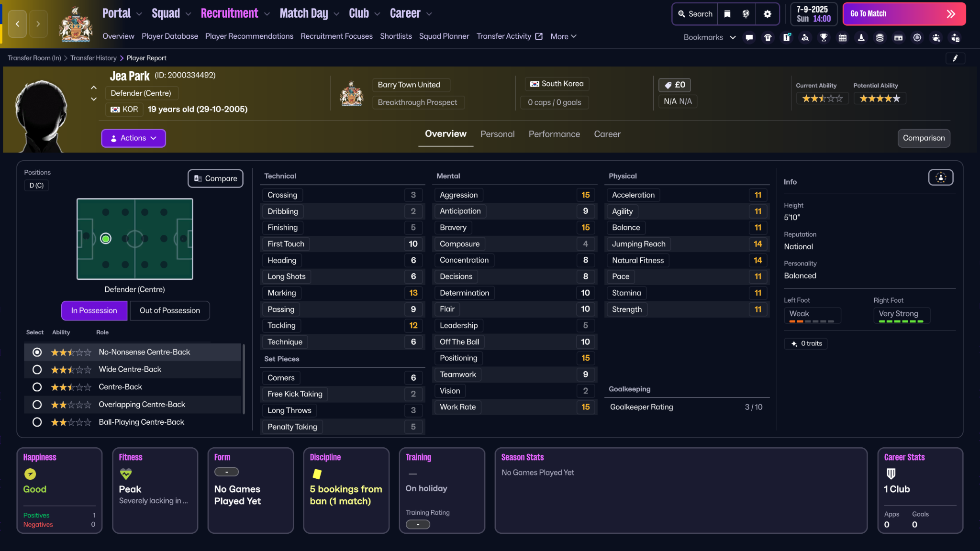
Task: Open the calendar bookmark icon
Action: 842,37
